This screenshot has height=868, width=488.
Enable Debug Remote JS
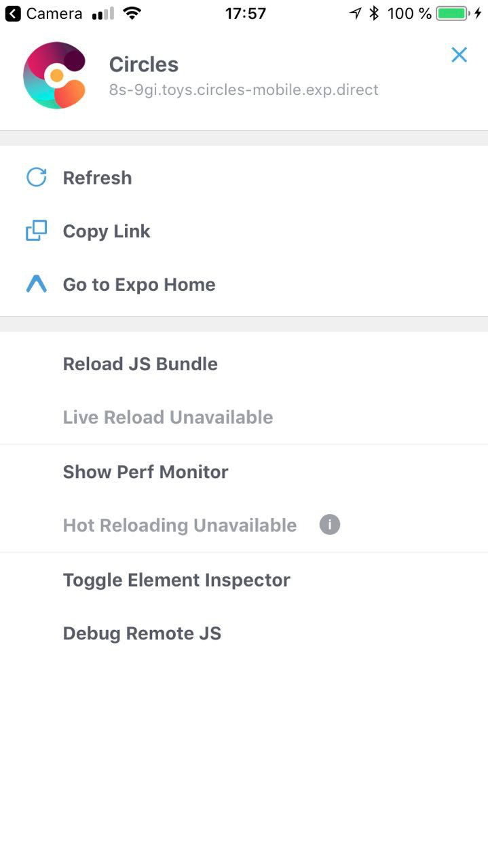(x=141, y=633)
